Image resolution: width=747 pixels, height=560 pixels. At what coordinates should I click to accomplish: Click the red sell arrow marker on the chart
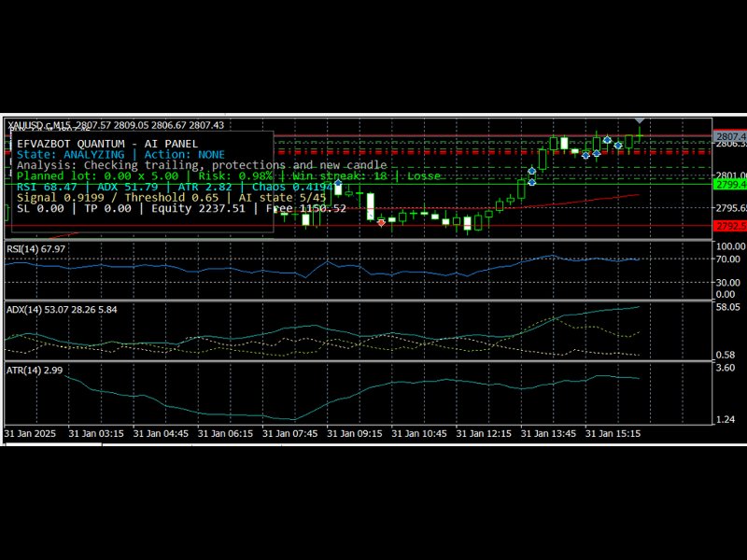[x=381, y=223]
